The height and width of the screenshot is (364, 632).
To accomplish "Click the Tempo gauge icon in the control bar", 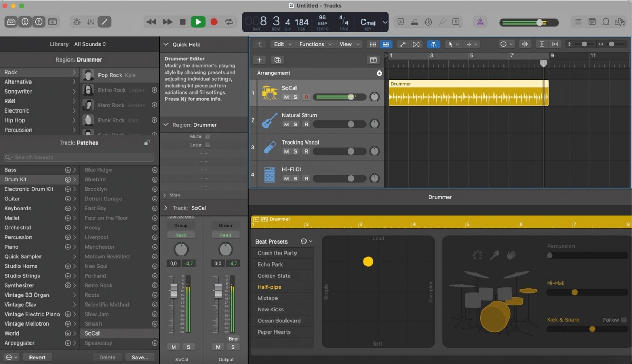I will point(428,22).
